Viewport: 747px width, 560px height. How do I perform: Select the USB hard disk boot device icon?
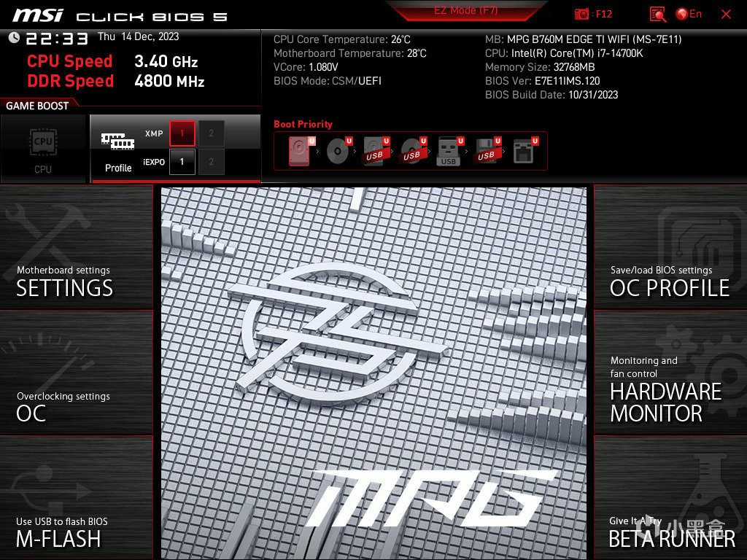click(x=376, y=151)
